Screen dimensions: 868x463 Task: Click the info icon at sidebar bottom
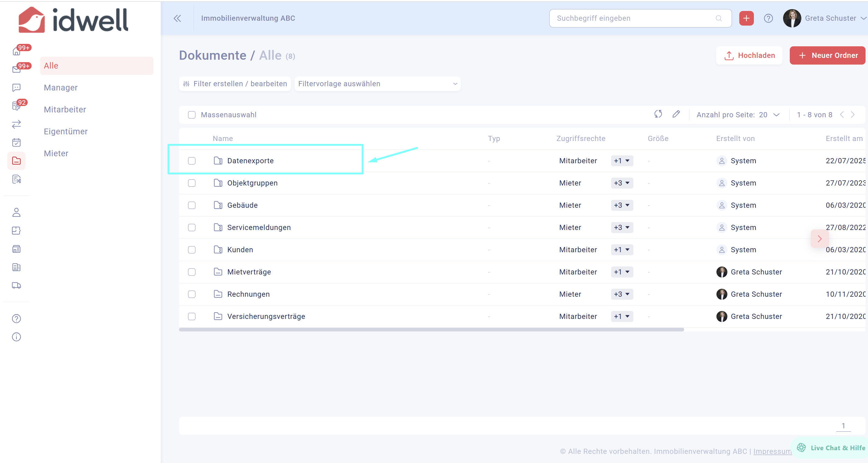click(16, 337)
